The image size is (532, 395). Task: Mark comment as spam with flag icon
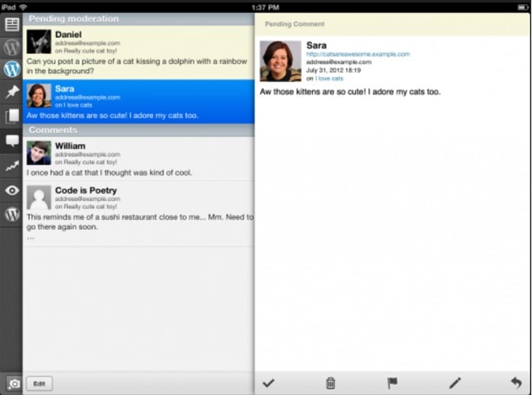click(x=393, y=383)
